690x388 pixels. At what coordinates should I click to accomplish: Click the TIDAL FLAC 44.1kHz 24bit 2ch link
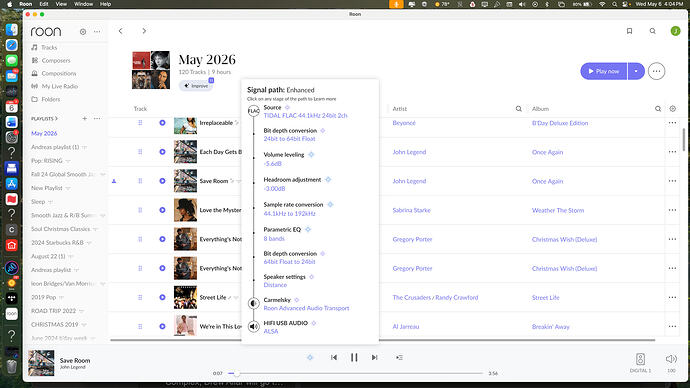tap(305, 116)
